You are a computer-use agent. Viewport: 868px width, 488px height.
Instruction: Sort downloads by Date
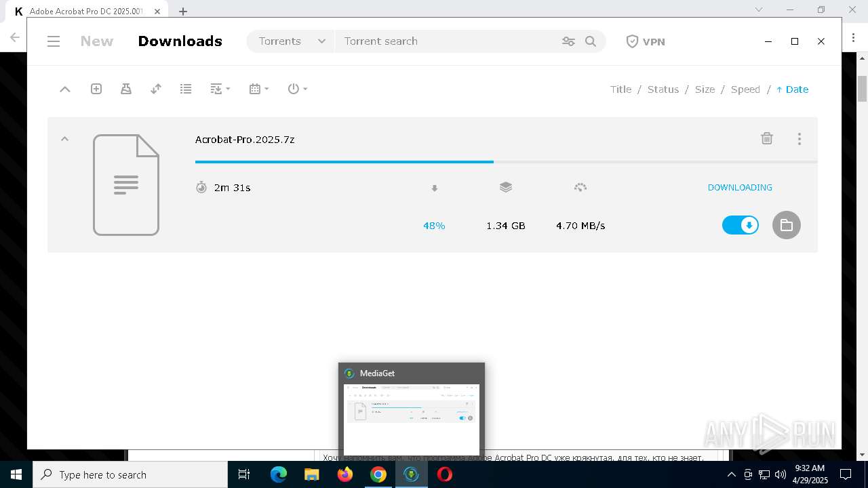(x=792, y=89)
